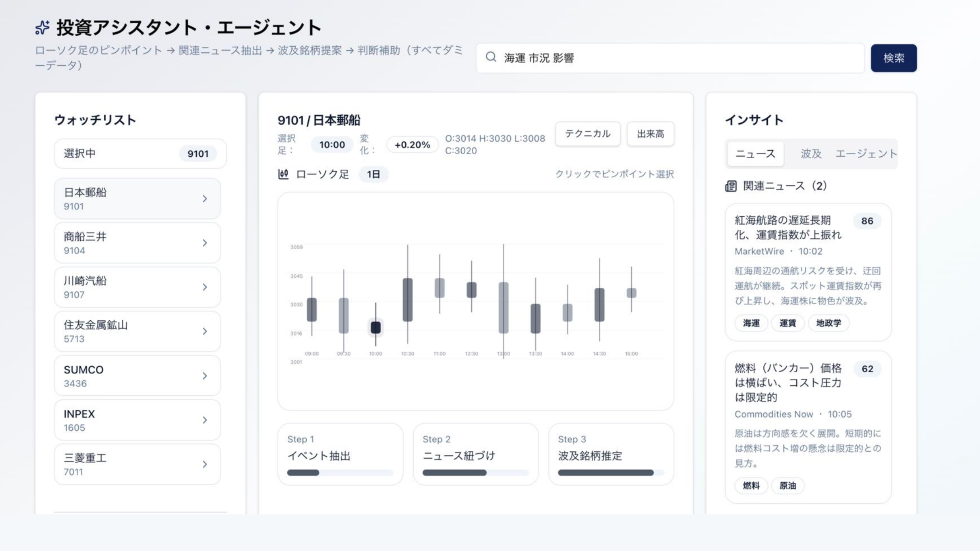Screen dimensions: 980x551
Task: Toggle the 1日 timeframe chip
Action: (373, 174)
